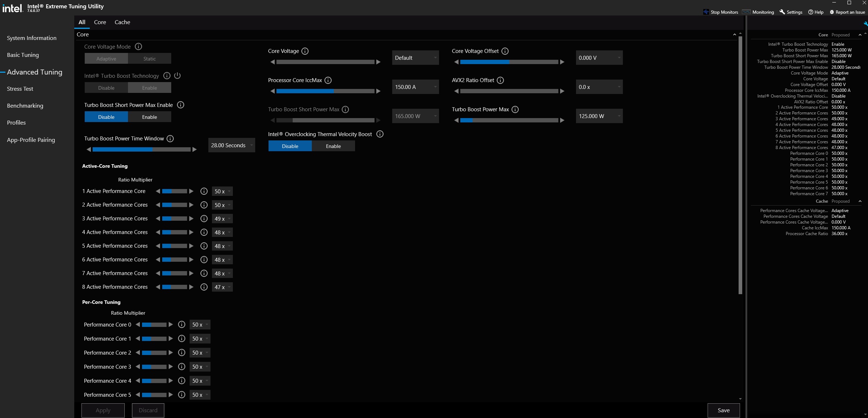Click the Discard button
The width and height of the screenshot is (868, 418).
(x=148, y=410)
